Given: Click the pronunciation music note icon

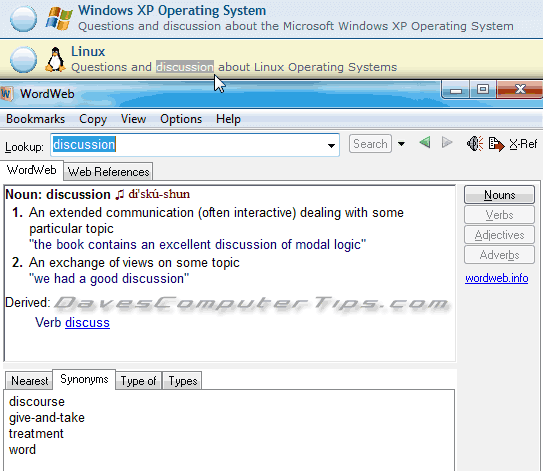Looking at the screenshot, I should click(x=119, y=195).
